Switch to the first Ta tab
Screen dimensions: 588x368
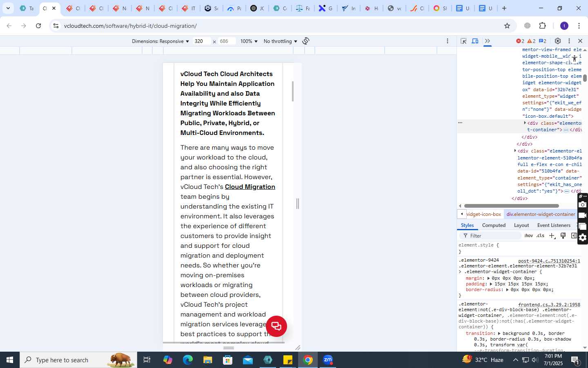27,8
